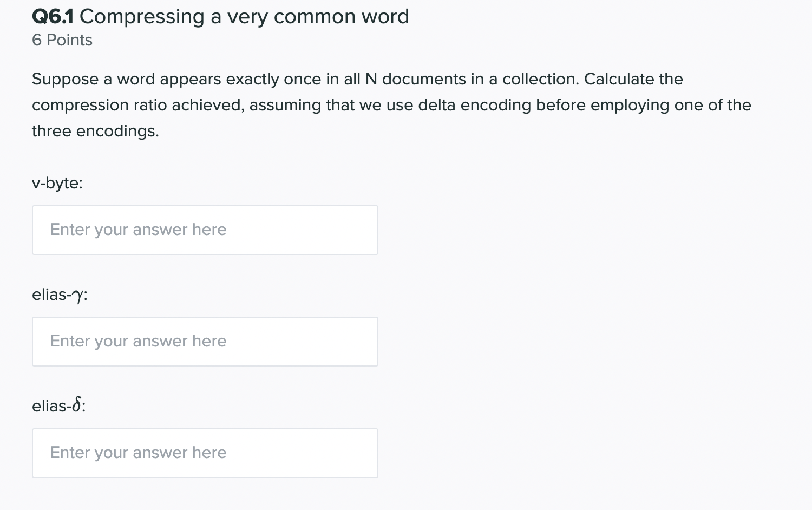
Task: Click the v-byte answer input field
Action: (x=205, y=230)
